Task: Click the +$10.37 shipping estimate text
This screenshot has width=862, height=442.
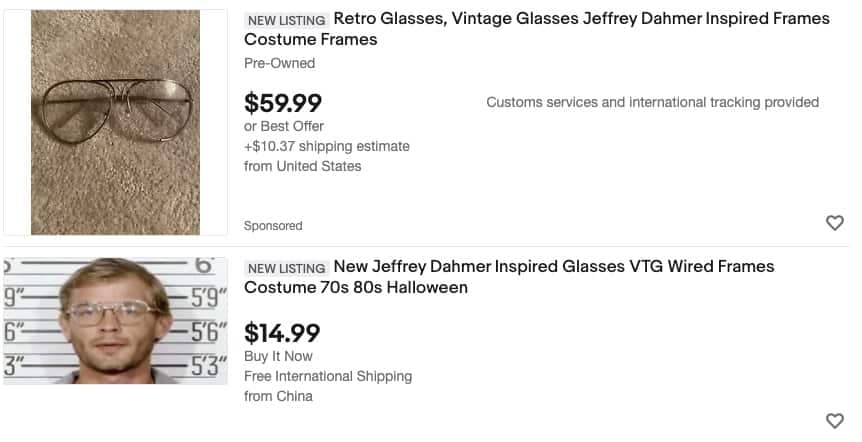Action: (327, 146)
